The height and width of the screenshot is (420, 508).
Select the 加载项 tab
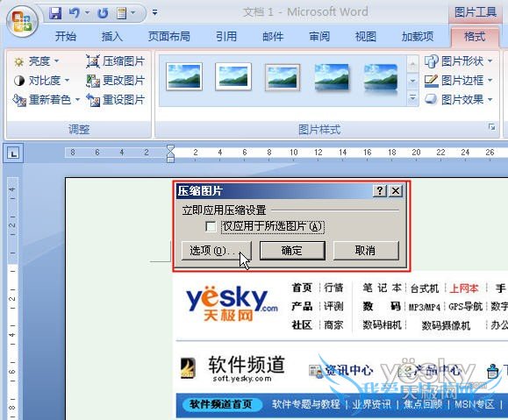[x=418, y=36]
